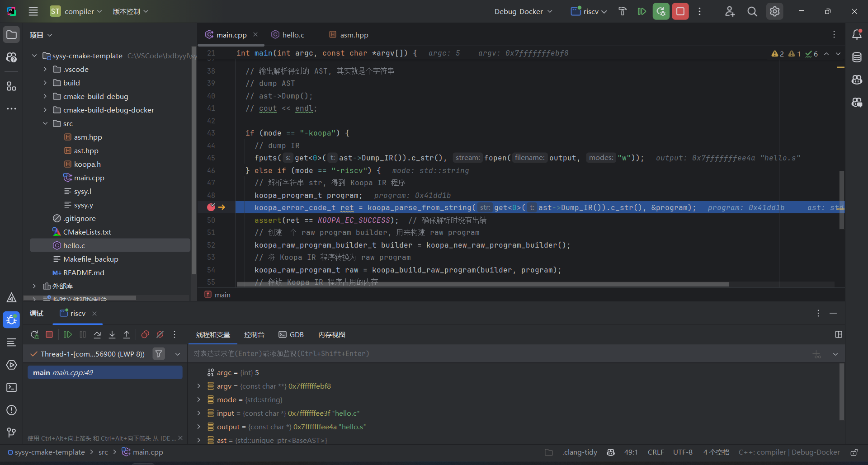Click Resume Program icon in debug toolbar
This screenshot has height=465, width=868.
click(68, 334)
